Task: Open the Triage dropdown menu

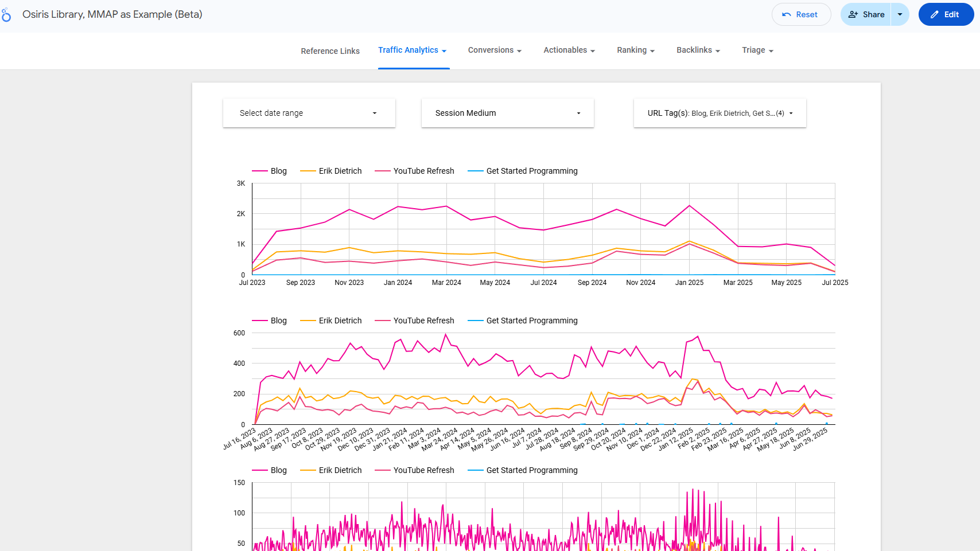Action: tap(757, 50)
